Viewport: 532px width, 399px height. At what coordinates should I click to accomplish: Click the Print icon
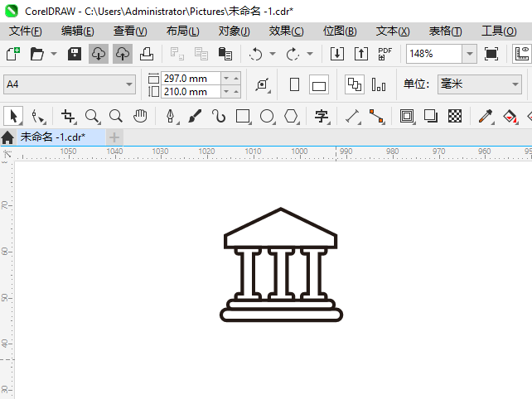(147, 54)
